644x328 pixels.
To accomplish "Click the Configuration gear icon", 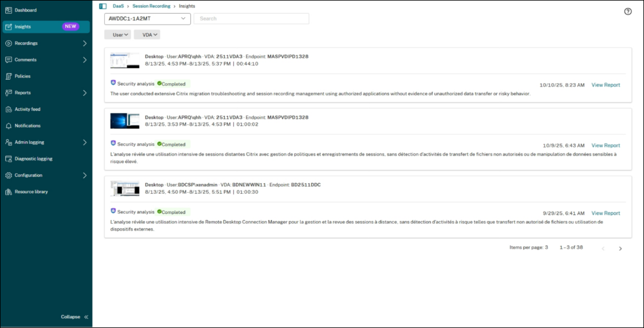I will (x=8, y=175).
